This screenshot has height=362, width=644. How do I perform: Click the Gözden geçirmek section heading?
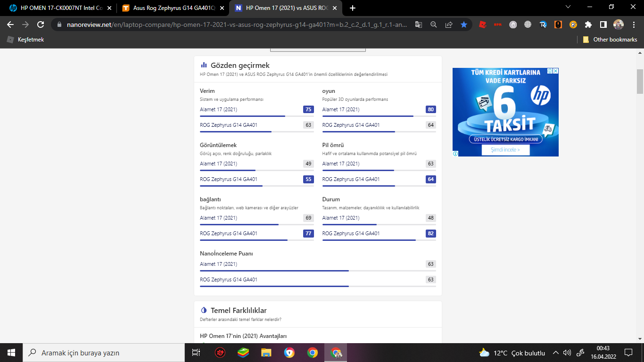click(240, 66)
